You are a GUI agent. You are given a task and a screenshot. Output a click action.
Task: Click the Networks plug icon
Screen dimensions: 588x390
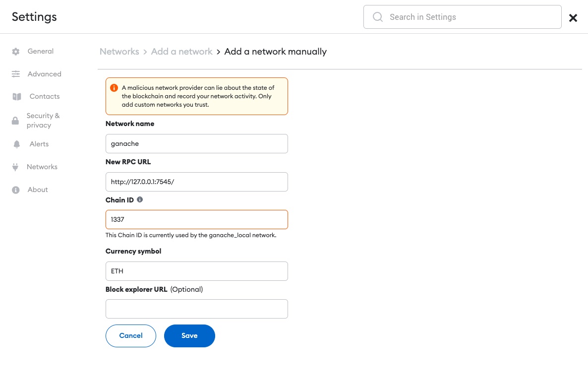[15, 167]
